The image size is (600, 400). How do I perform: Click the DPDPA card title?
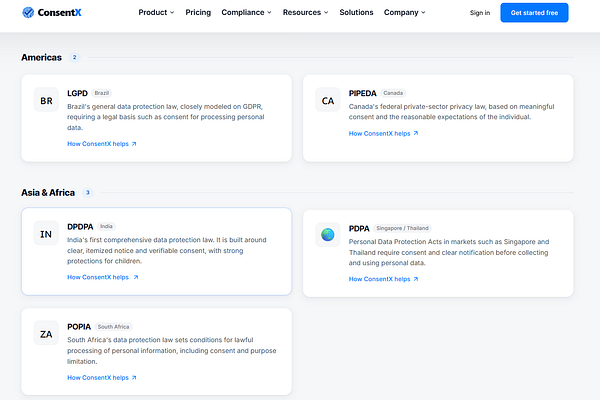click(80, 227)
